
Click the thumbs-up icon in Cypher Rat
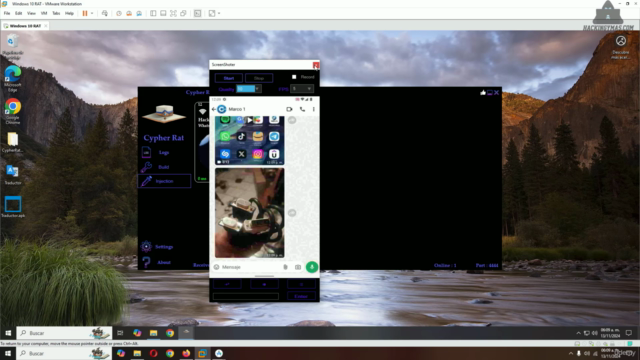pos(483,93)
